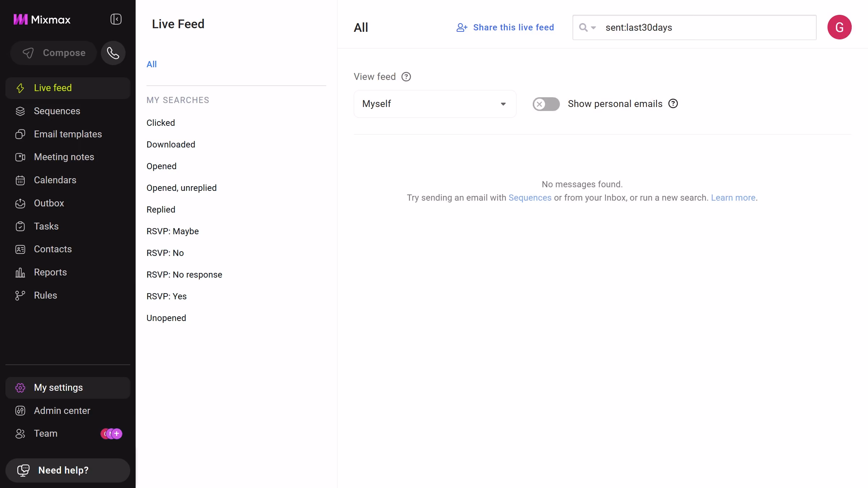Image resolution: width=868 pixels, height=488 pixels.
Task: Select the Clicked saved search
Action: coord(161,123)
